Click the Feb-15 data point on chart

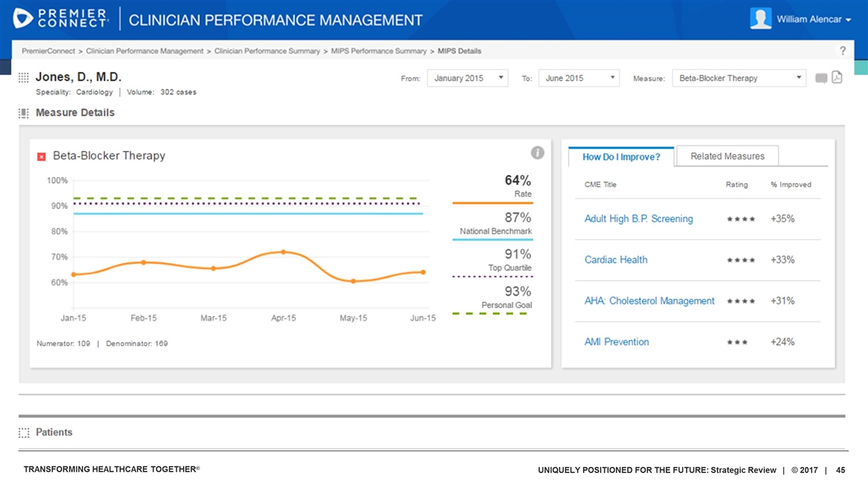(143, 262)
